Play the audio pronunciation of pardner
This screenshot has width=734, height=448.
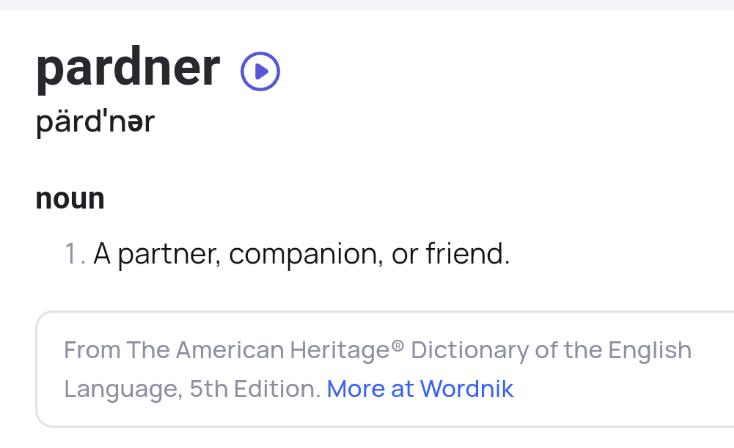click(260, 71)
